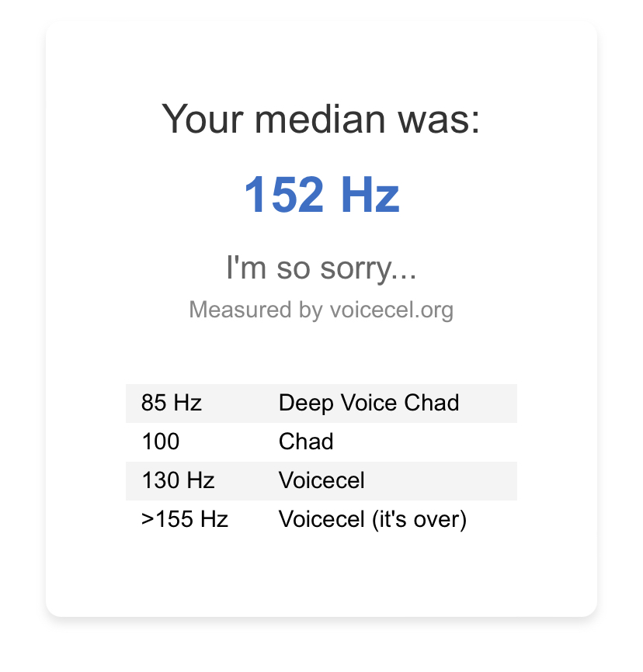Viewport: 643px width, 672px height.
Task: Select the ">155 Hz" table cell
Action: [185, 519]
